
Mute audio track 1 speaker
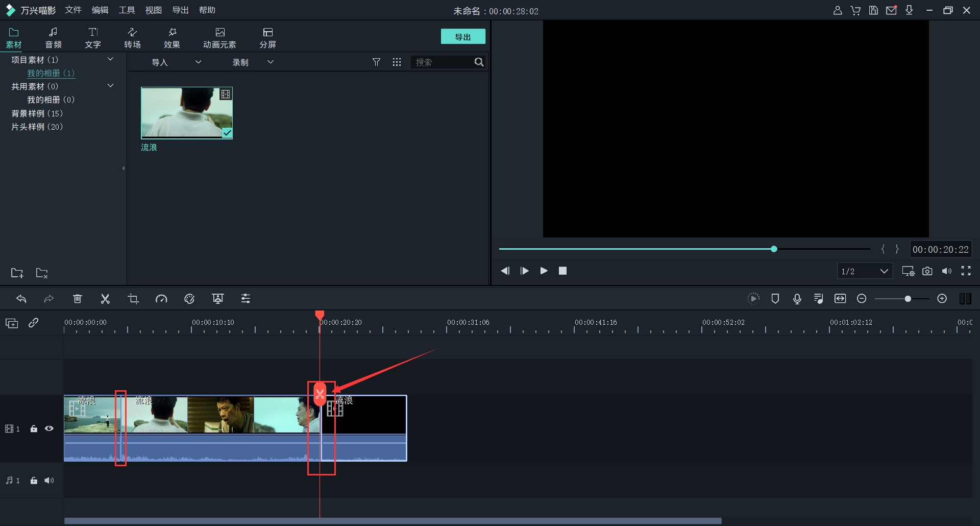click(49, 481)
